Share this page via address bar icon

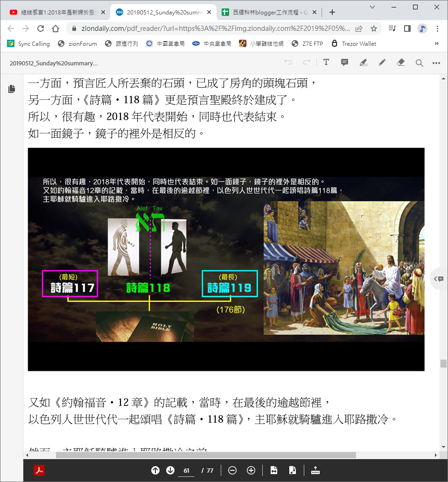tap(359, 28)
